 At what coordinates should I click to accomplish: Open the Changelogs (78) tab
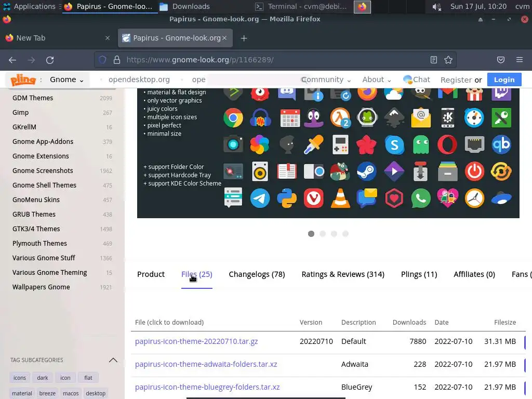tap(257, 274)
